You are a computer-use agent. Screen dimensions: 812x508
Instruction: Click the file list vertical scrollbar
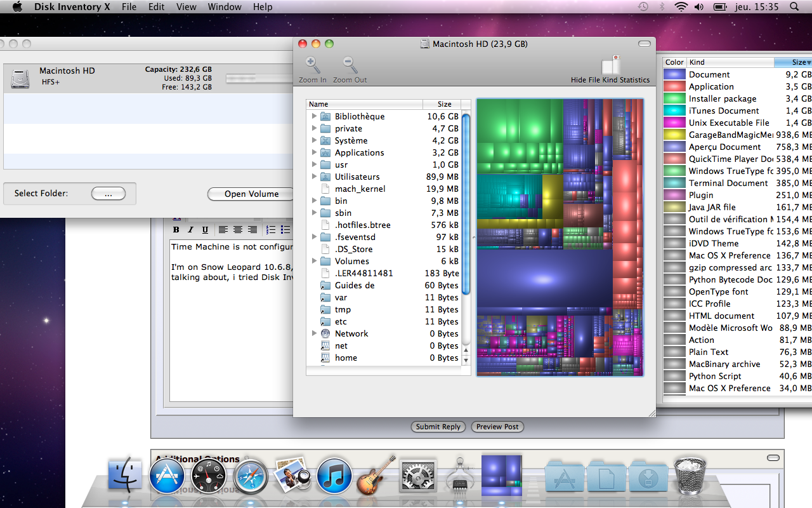coord(466,203)
